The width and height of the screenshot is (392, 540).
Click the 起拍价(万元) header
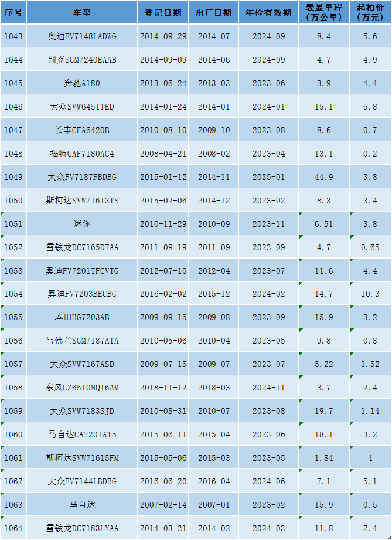coord(370,12)
